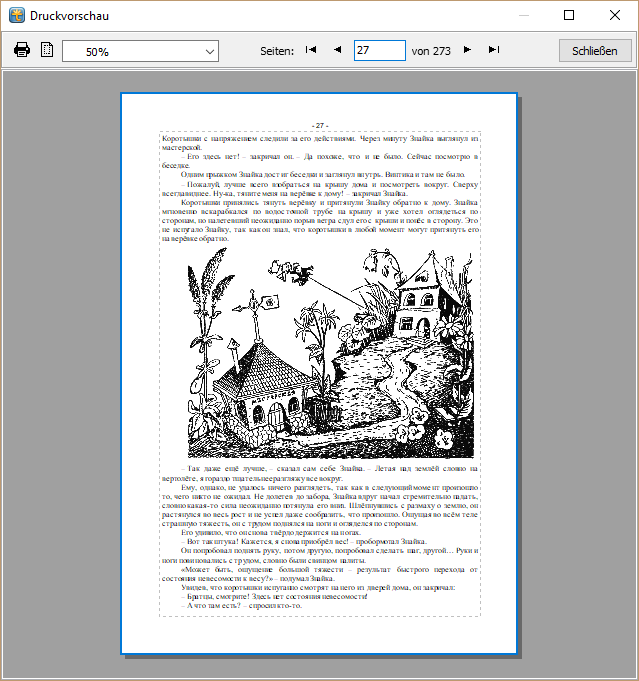639x681 pixels.
Task: Click the "- 27 -" page header
Action: coord(319,125)
